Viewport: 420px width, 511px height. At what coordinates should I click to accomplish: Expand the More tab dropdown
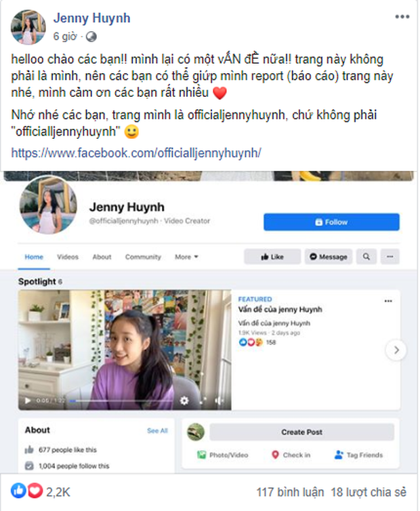pyautogui.click(x=187, y=257)
